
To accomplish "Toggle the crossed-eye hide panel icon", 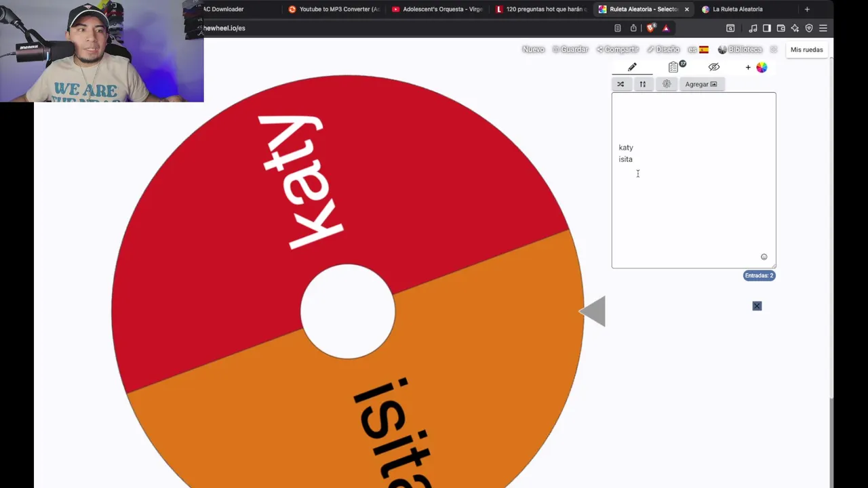I will 713,67.
